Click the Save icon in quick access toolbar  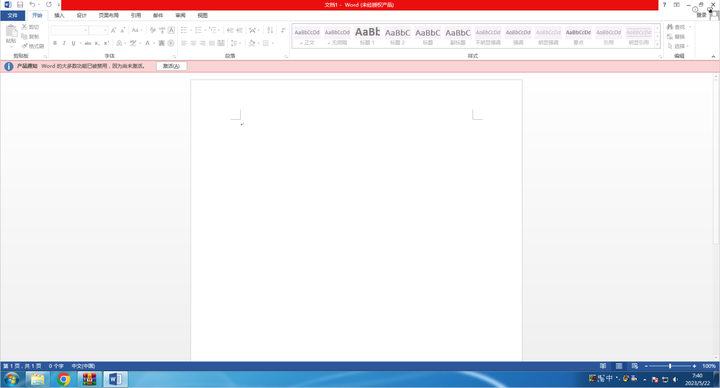pos(20,5)
